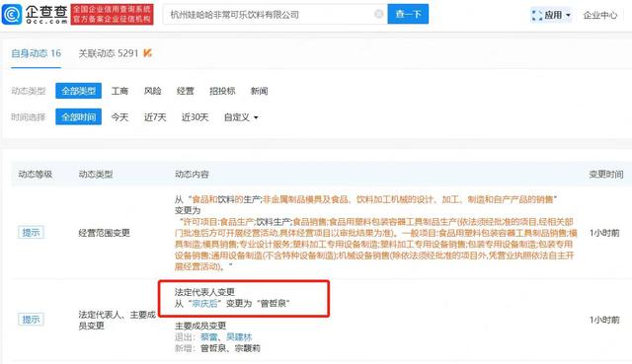Filter dynamics by 风险
Image resolution: width=632 pixels, height=364 pixels.
click(152, 91)
